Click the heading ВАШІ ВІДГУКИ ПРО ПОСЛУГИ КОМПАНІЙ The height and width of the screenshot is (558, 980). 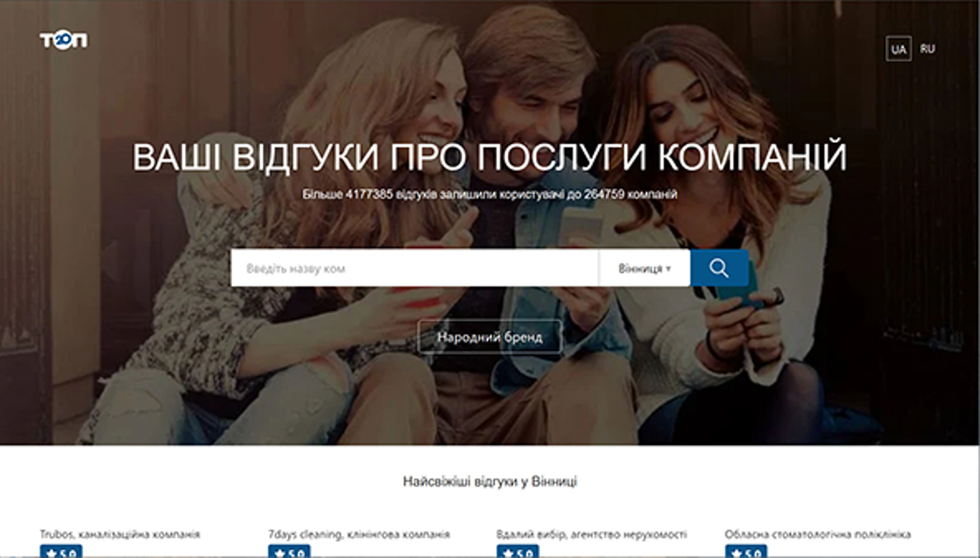coord(489,157)
